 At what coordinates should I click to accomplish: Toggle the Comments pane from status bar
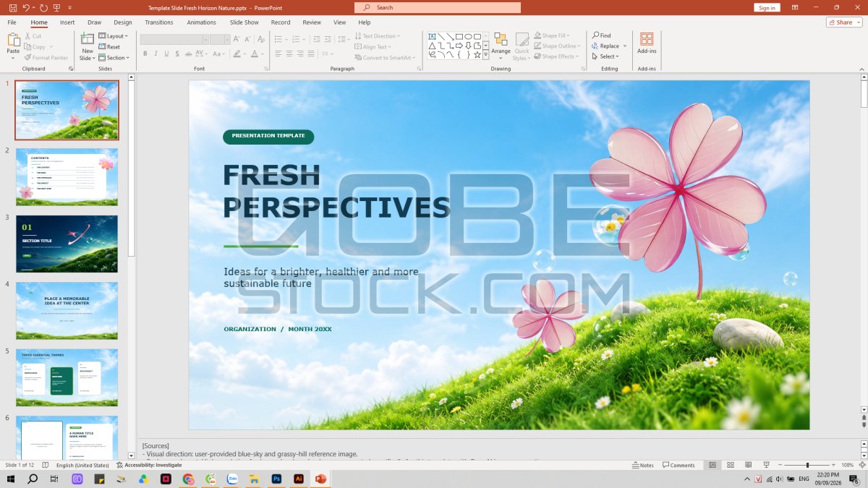(678, 465)
